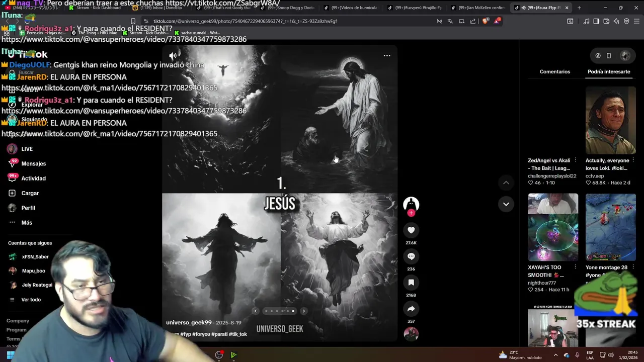The image size is (644, 362).
Task: Open the creator's avatar beside the video
Action: (411, 204)
